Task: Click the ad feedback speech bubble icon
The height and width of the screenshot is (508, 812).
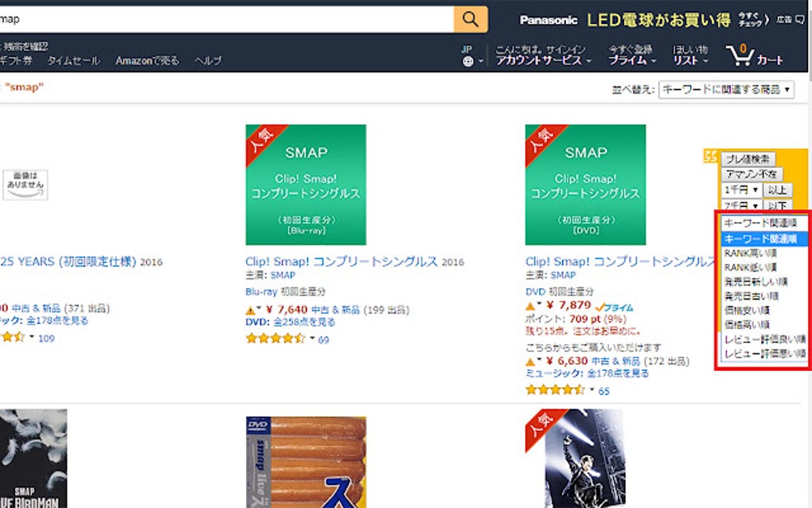Action: [x=800, y=19]
